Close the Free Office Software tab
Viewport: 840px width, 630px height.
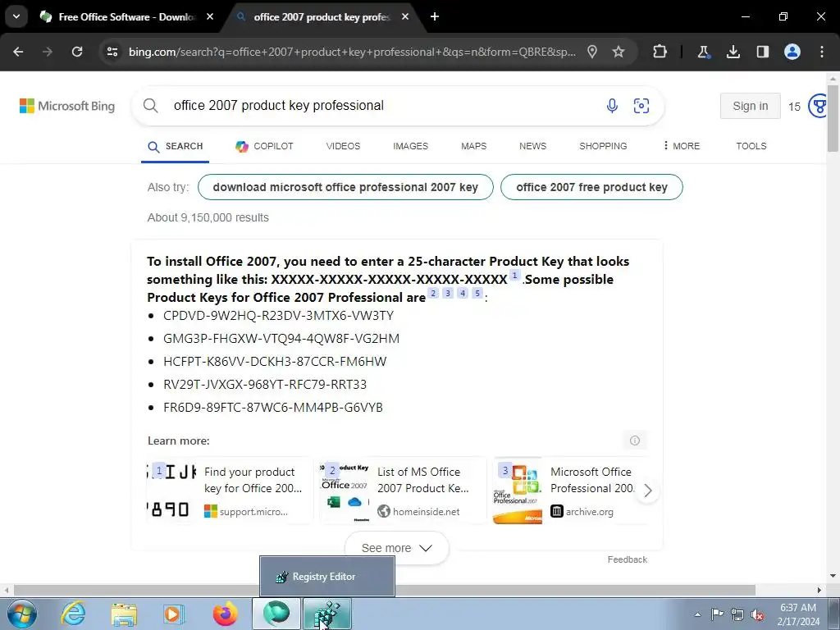coord(210,16)
